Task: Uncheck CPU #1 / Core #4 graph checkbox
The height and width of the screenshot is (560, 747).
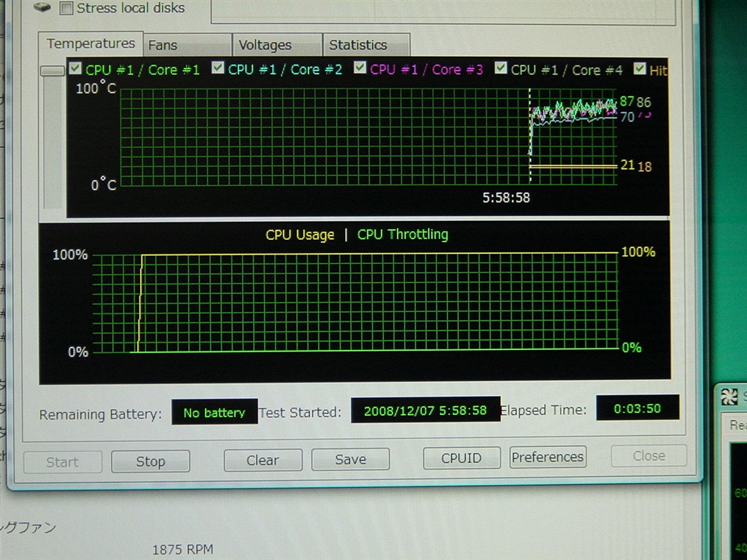Action: tap(500, 68)
